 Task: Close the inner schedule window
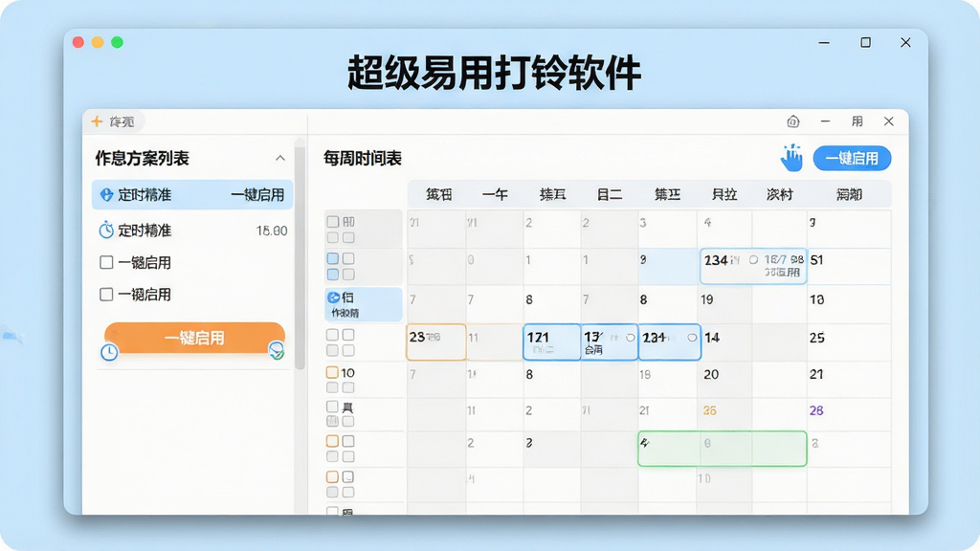pos(889,121)
